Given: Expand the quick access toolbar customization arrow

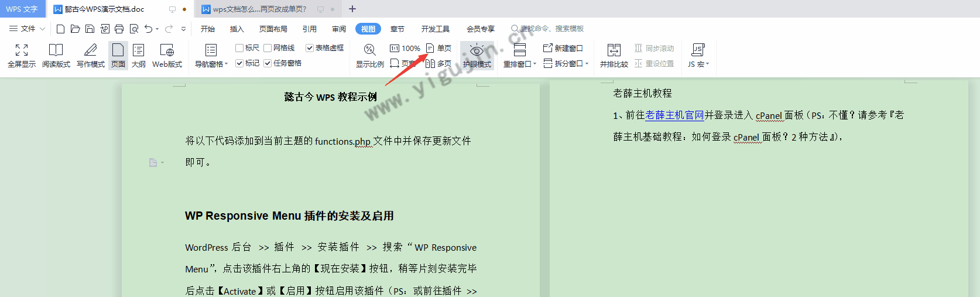Looking at the screenshot, I should tap(183, 29).
